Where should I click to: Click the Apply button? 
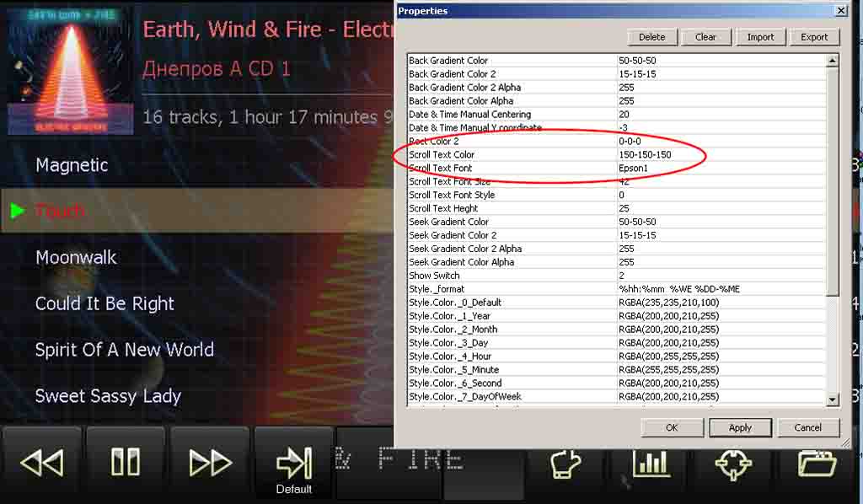click(740, 427)
